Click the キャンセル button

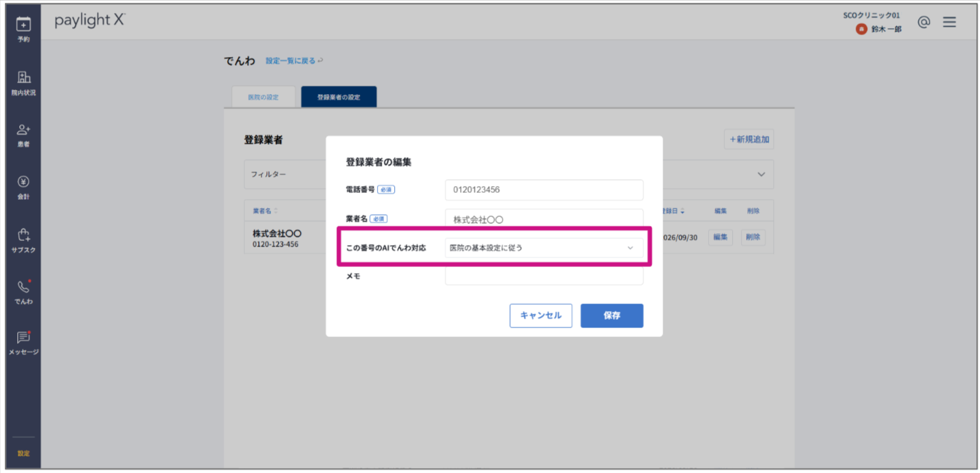540,316
